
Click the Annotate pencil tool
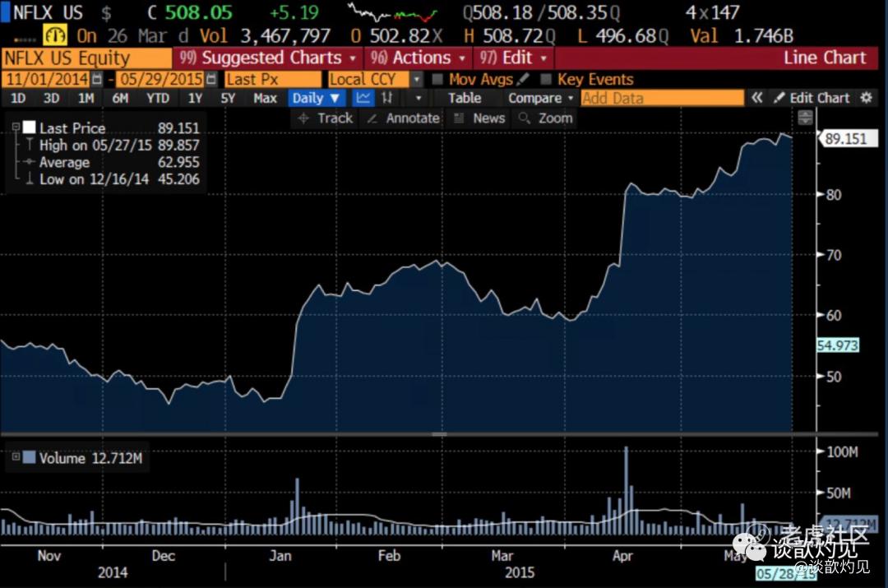(x=403, y=118)
